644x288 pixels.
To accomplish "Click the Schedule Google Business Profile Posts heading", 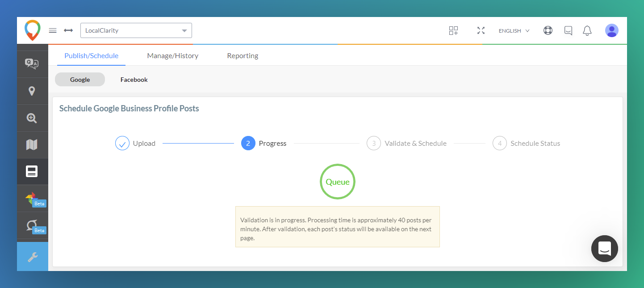I will (129, 108).
